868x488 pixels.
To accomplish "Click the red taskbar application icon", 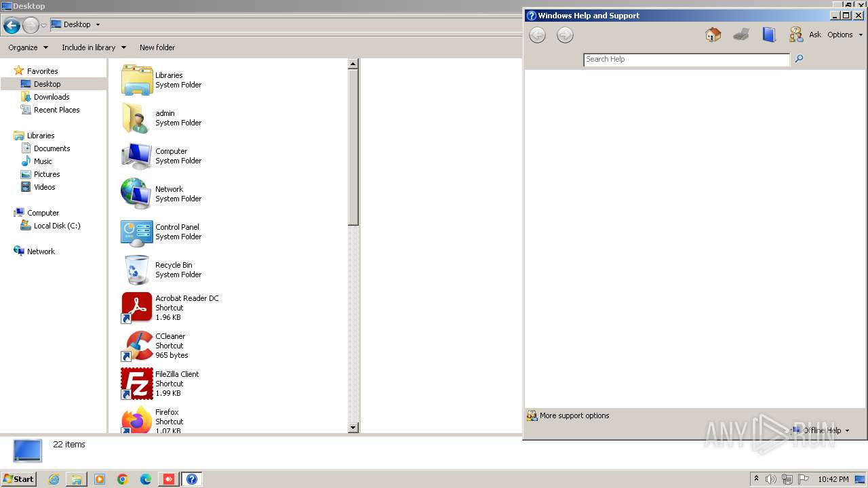I will pos(169,479).
